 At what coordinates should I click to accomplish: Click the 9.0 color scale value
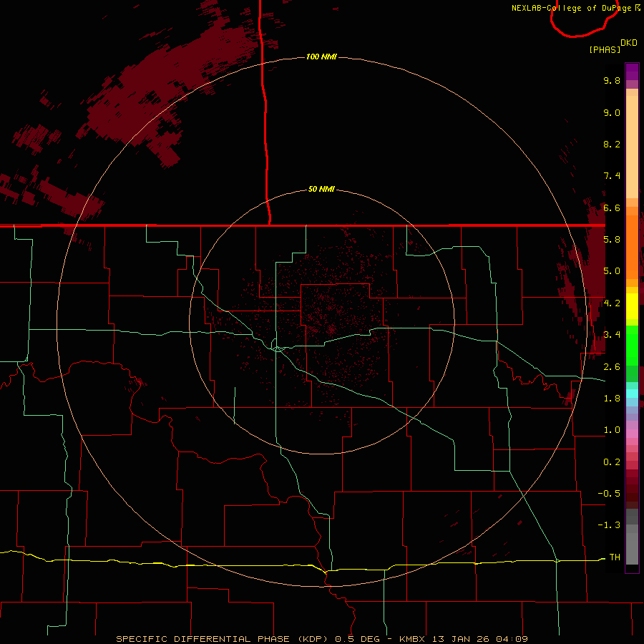612,112
